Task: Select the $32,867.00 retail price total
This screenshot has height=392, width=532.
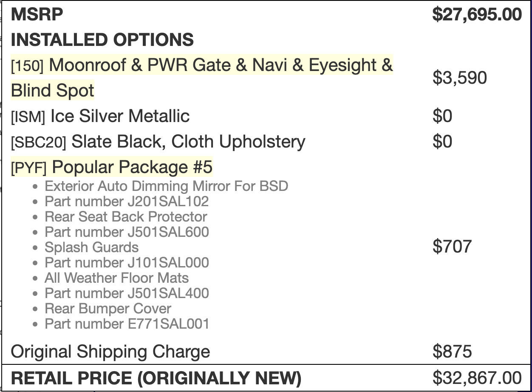Action: 477,378
